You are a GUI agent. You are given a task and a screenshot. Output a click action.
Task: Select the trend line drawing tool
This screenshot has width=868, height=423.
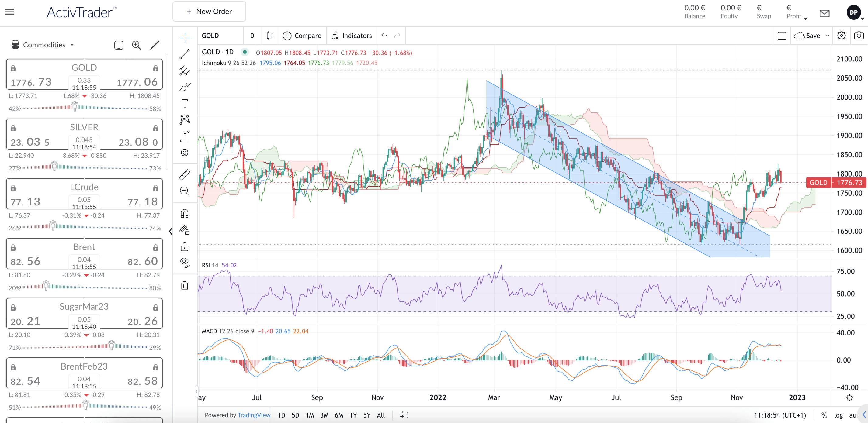tap(185, 54)
